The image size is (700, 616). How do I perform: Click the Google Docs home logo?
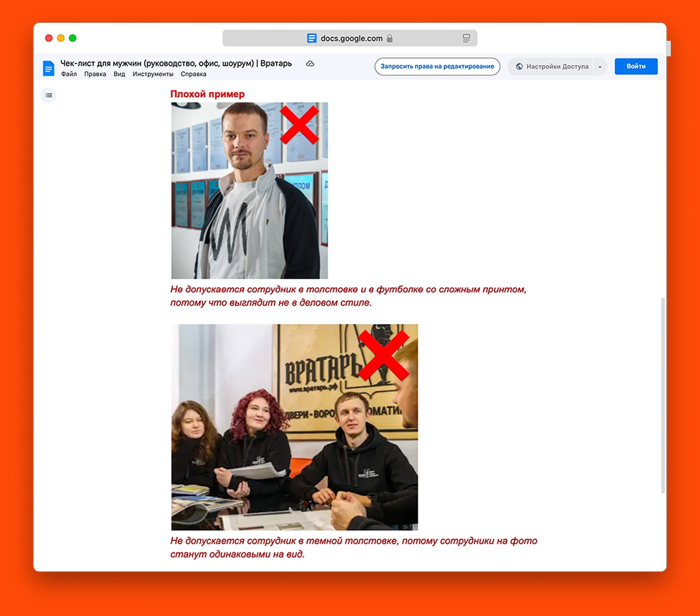click(49, 68)
